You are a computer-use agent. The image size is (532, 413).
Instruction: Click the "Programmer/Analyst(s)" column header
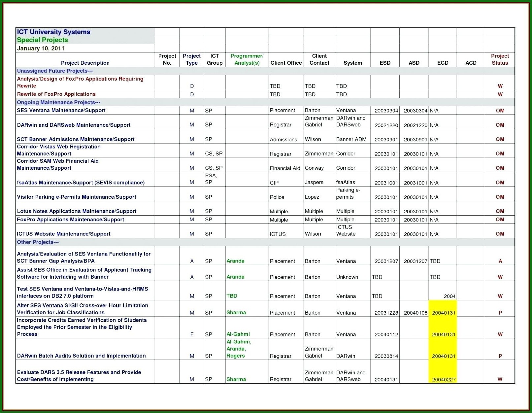coord(247,59)
